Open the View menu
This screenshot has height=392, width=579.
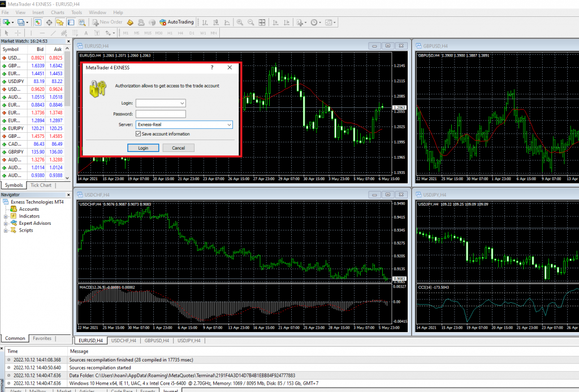coord(20,12)
